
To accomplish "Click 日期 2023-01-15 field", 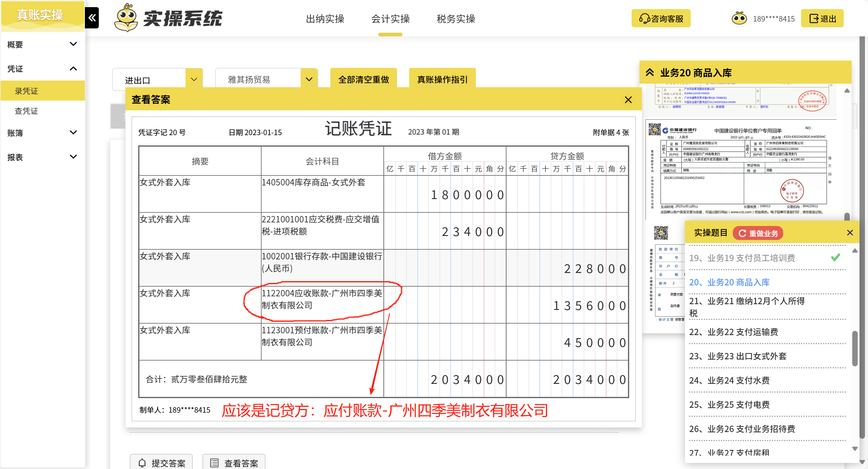I will pyautogui.click(x=255, y=132).
